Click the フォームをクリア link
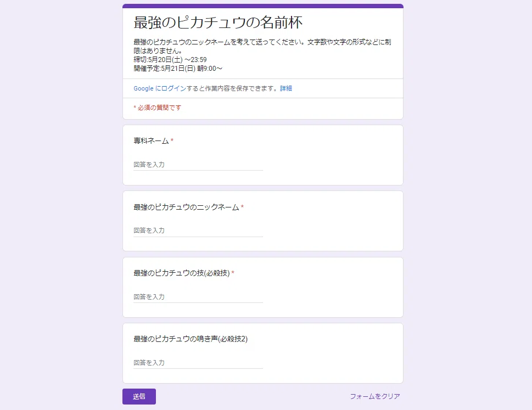532x410 pixels. click(375, 396)
